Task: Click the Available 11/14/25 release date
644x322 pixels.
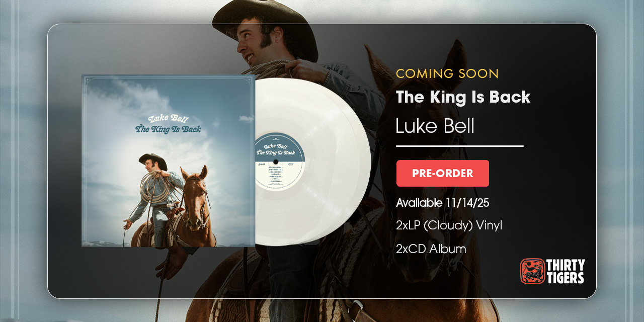Action: [x=443, y=203]
